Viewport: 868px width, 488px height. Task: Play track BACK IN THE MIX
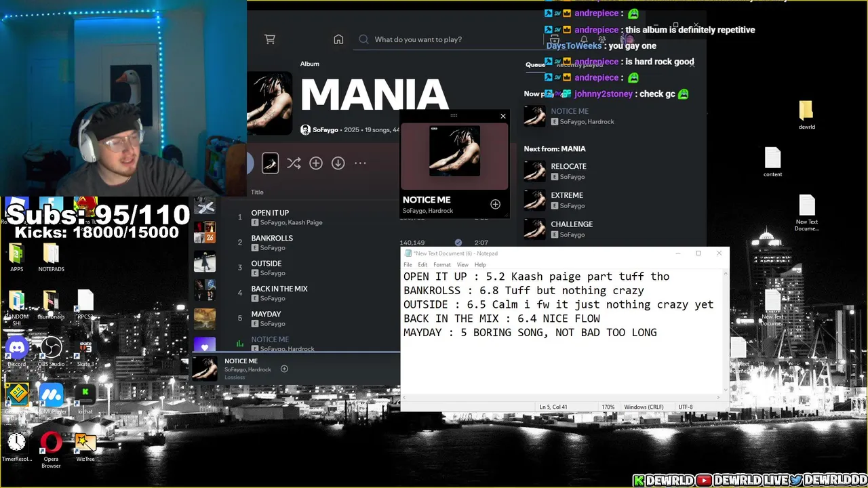[x=279, y=289]
